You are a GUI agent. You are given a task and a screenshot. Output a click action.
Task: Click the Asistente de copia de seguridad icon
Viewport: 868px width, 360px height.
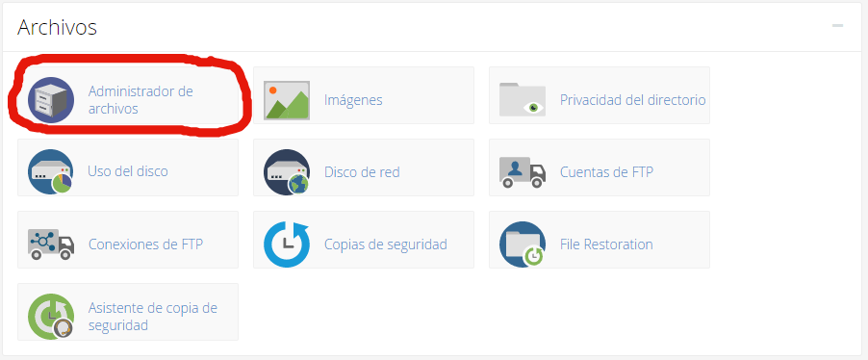point(51,317)
